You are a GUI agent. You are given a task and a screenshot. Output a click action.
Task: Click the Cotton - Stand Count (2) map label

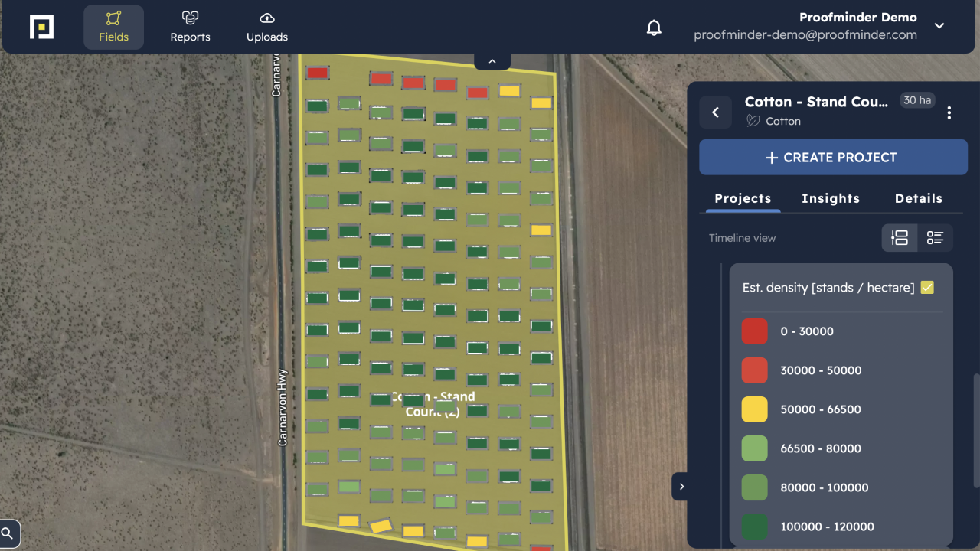[433, 404]
